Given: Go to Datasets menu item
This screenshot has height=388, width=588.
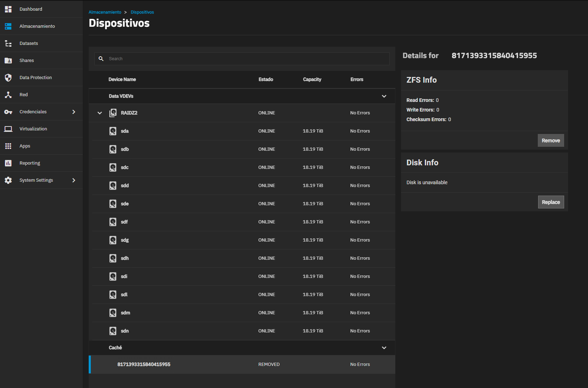Looking at the screenshot, I should tap(41, 43).
